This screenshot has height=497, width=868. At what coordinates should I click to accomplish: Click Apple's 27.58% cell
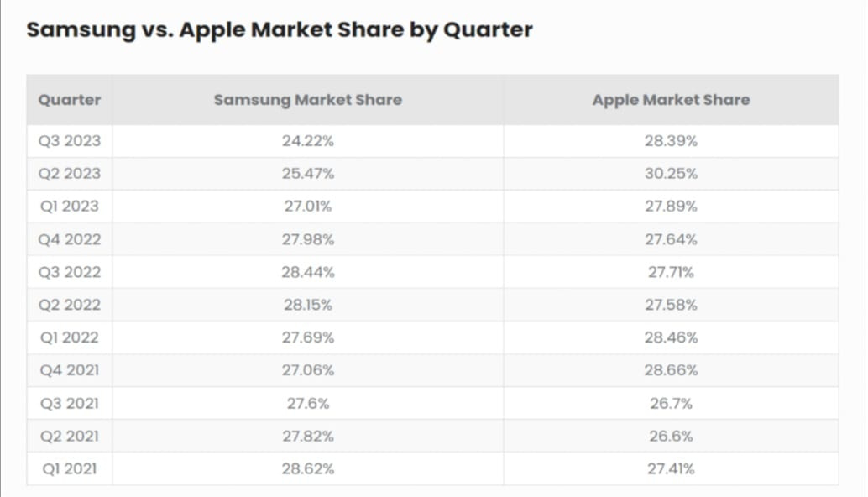(671, 305)
